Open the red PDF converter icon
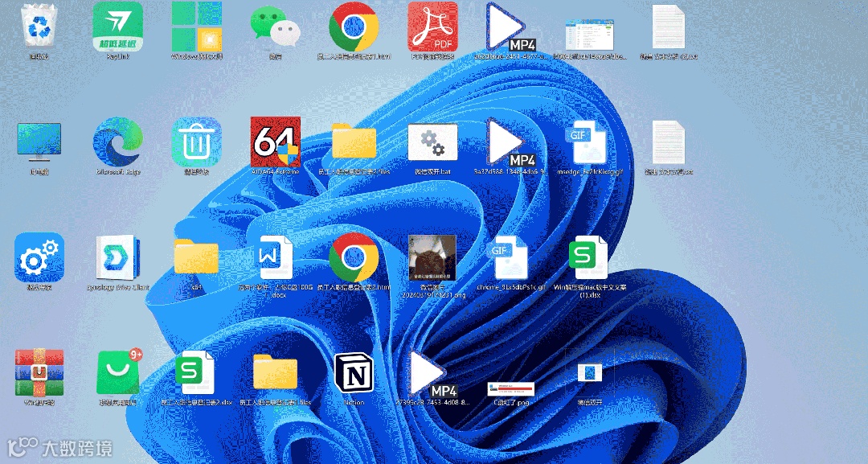This screenshot has height=464, width=868. click(x=432, y=27)
